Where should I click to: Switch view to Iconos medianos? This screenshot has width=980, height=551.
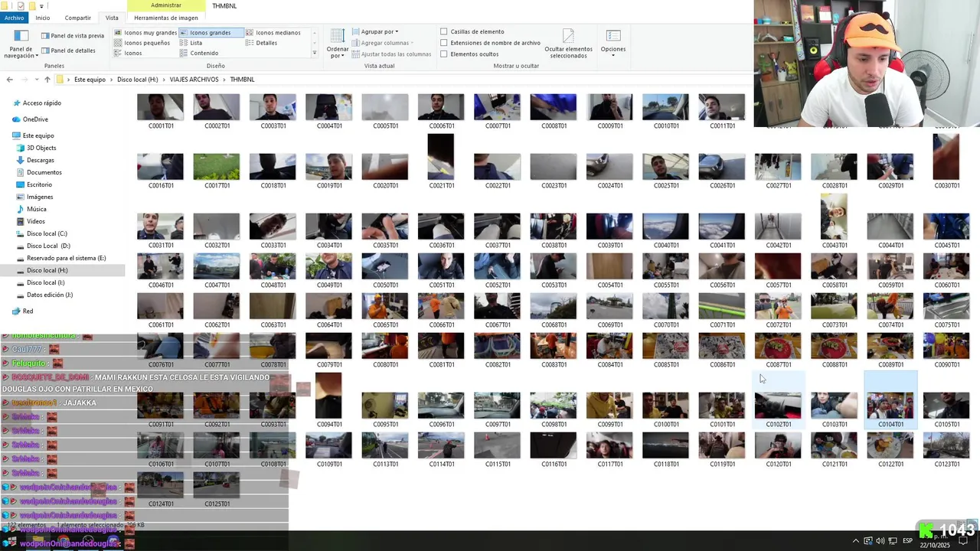click(x=273, y=33)
